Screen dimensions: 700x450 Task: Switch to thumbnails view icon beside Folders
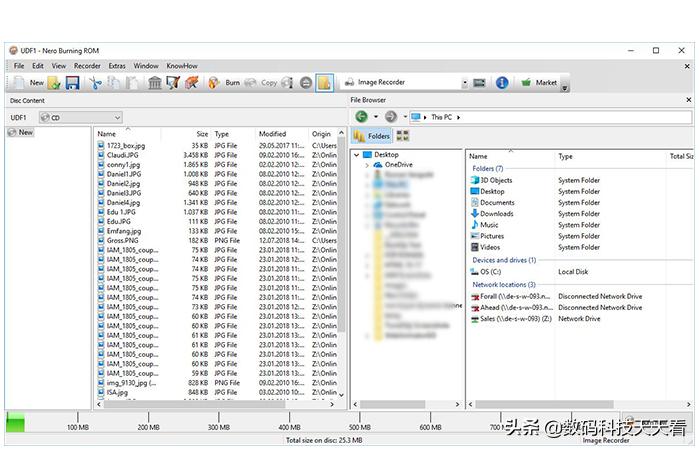click(403, 136)
